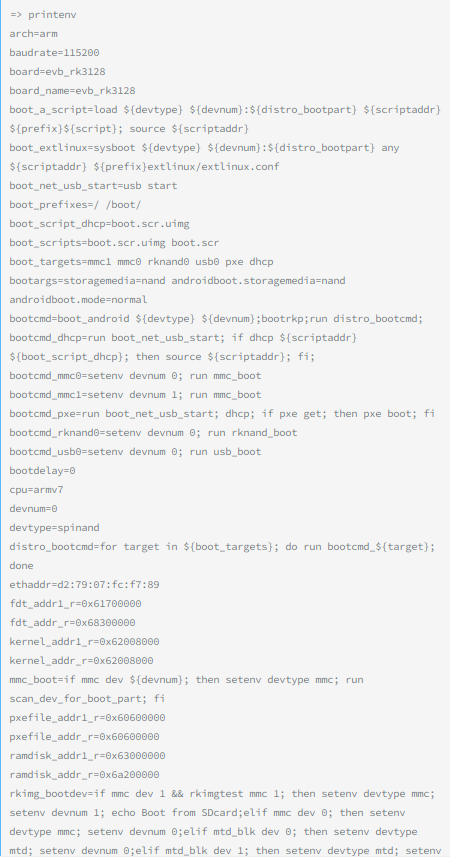This screenshot has height=857, width=450.
Task: Click fdt_addr_r=0x68300000 line
Action: point(72,623)
